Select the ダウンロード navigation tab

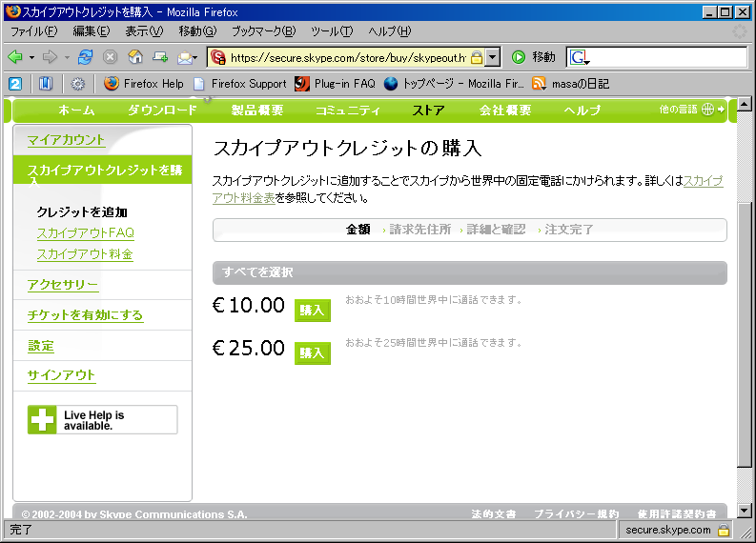[x=162, y=111]
